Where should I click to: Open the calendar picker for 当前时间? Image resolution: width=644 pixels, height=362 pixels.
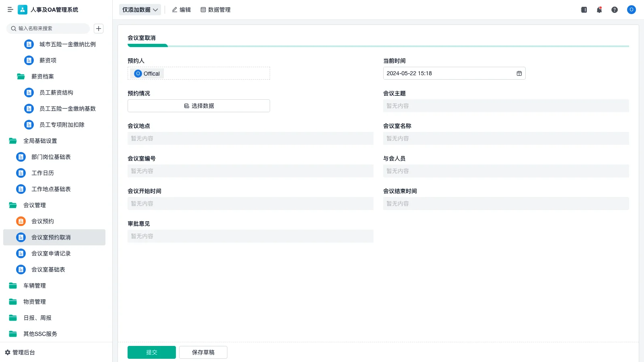click(x=519, y=73)
